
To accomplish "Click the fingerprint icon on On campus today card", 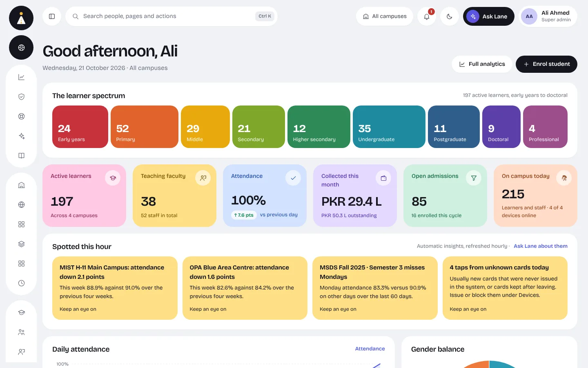I will click(x=564, y=178).
